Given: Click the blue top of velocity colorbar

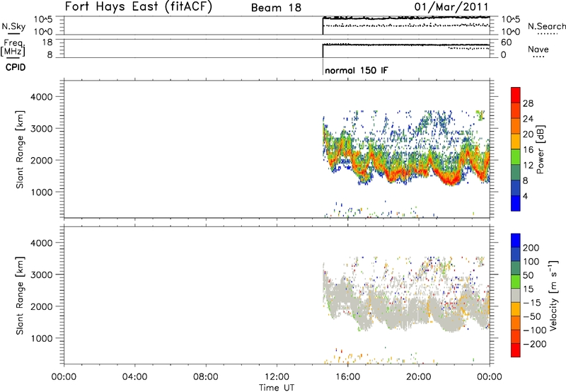Looking at the screenshot, I should pos(516,241).
